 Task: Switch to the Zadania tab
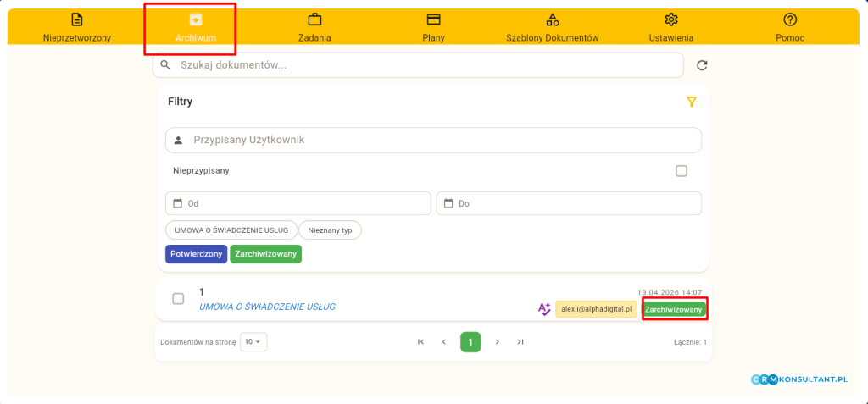[x=314, y=26]
